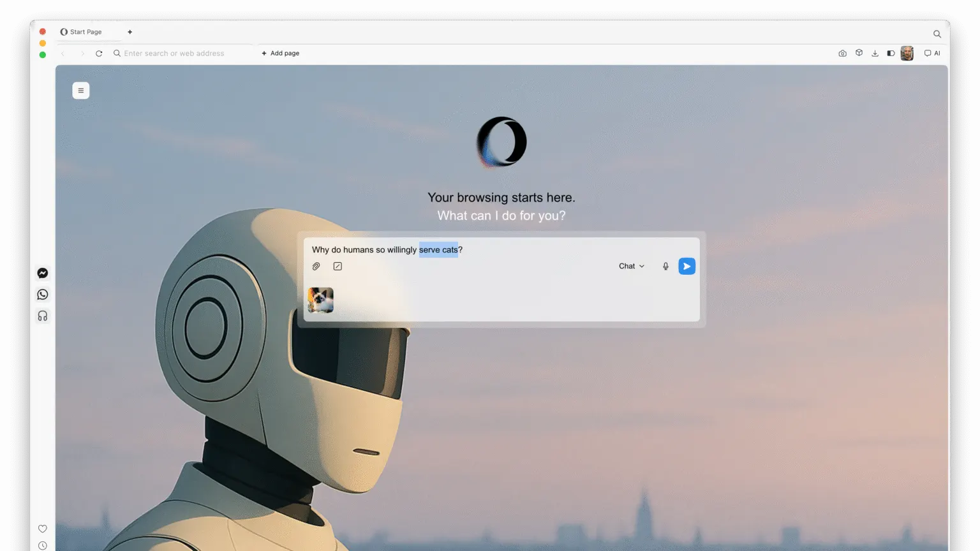Open the Player headphones icon in sidebar
The height and width of the screenshot is (551, 980).
42,316
